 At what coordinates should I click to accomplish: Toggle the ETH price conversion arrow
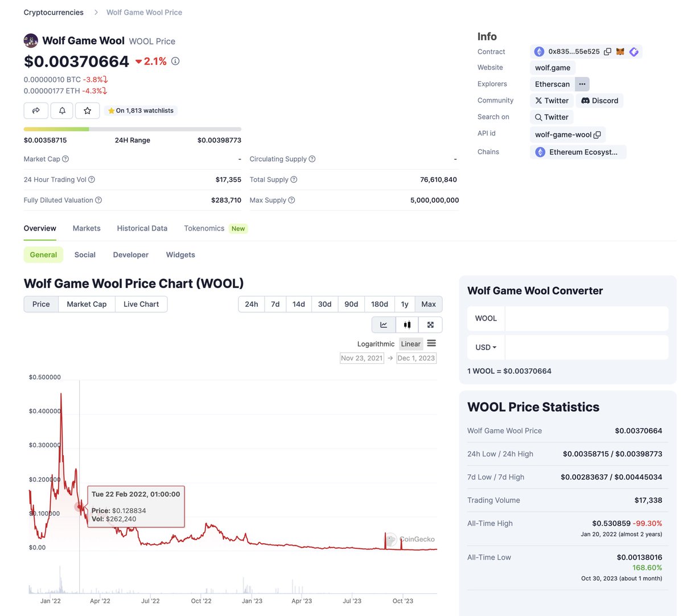coord(105,91)
